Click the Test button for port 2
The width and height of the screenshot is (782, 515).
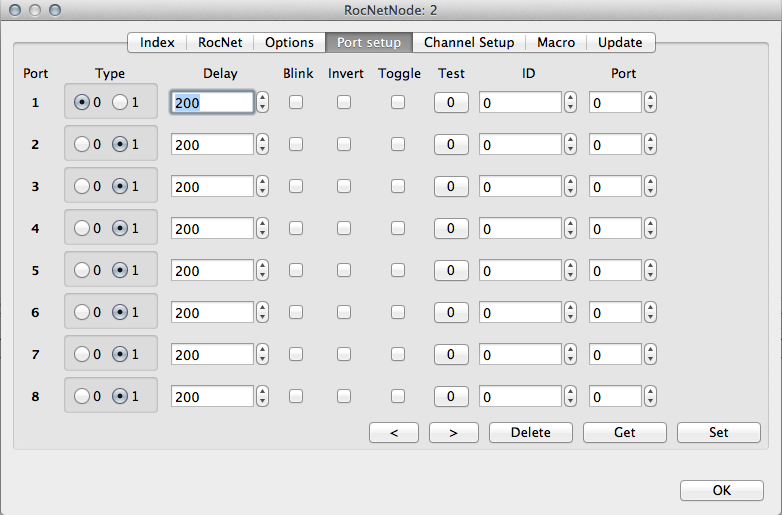(451, 144)
